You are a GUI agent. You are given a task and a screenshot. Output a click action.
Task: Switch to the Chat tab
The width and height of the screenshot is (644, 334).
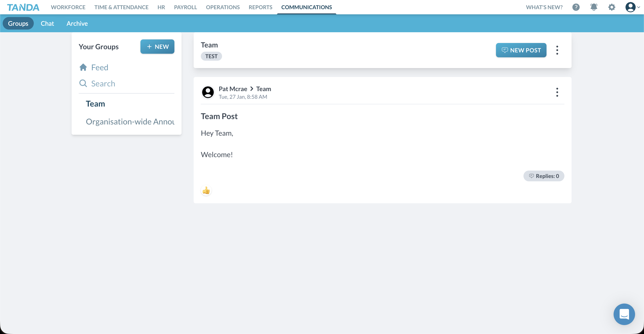47,23
